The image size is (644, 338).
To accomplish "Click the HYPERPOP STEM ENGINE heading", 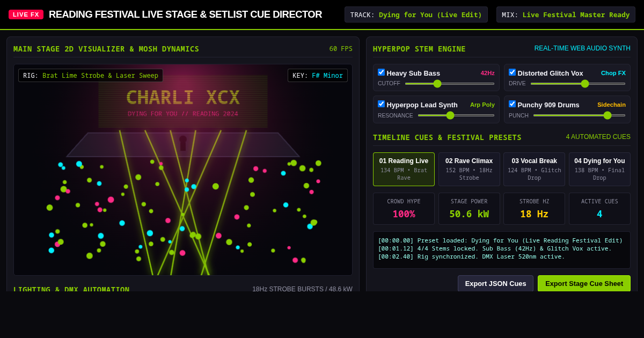I will point(419,49).
